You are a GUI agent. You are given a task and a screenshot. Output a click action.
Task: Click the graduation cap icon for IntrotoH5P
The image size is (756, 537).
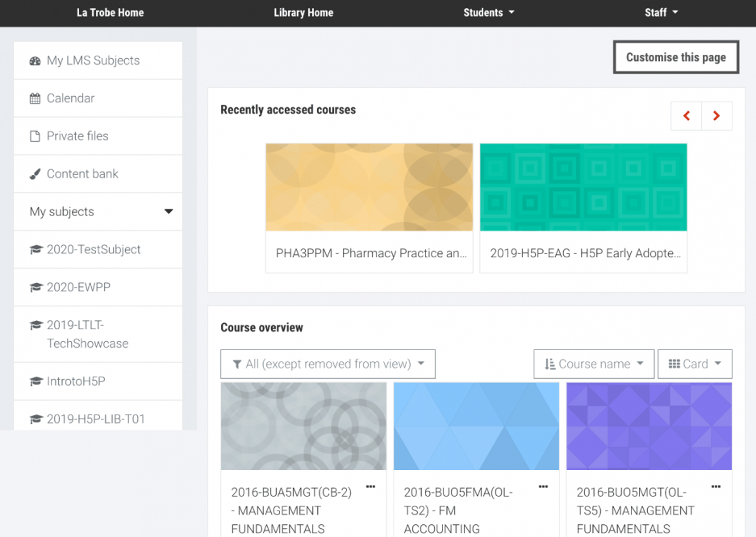tap(36, 381)
